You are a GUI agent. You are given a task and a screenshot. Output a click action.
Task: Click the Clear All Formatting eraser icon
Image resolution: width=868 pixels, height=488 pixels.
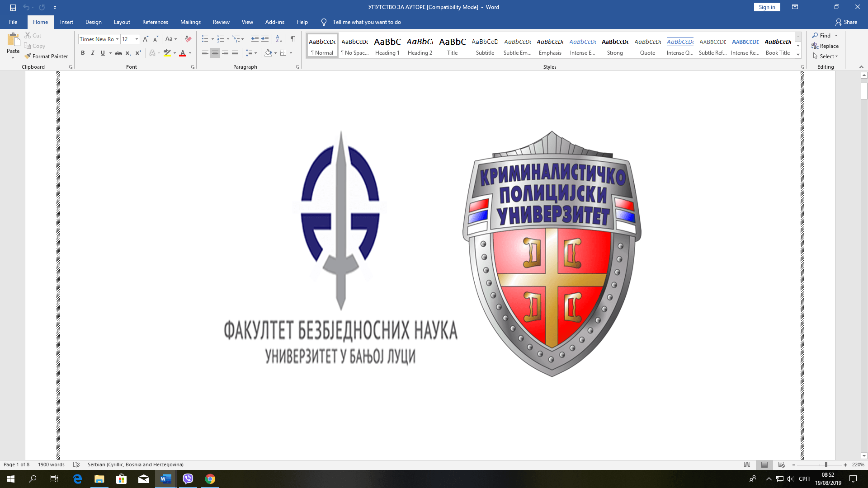pos(189,39)
